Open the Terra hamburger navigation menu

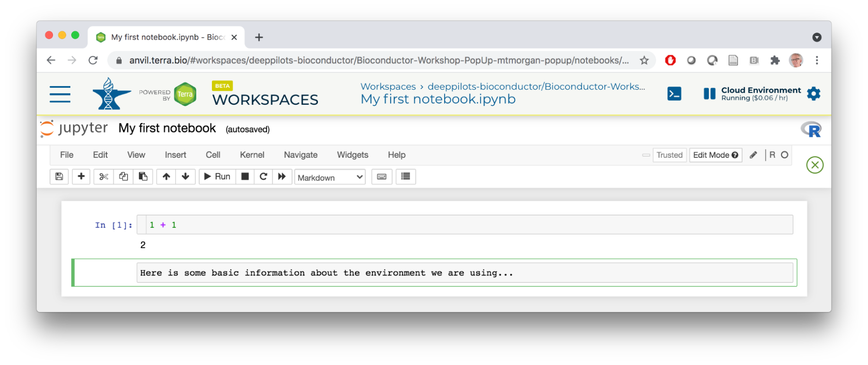point(60,94)
